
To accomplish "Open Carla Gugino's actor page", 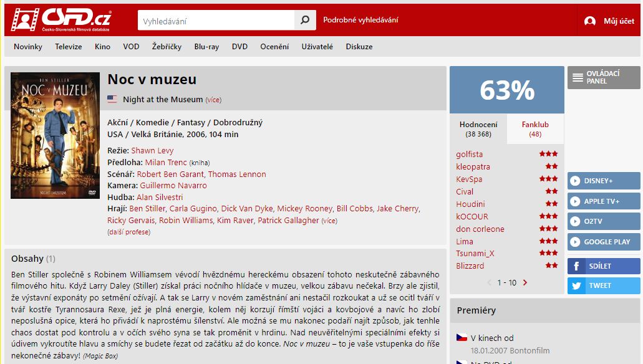I will (x=193, y=209).
